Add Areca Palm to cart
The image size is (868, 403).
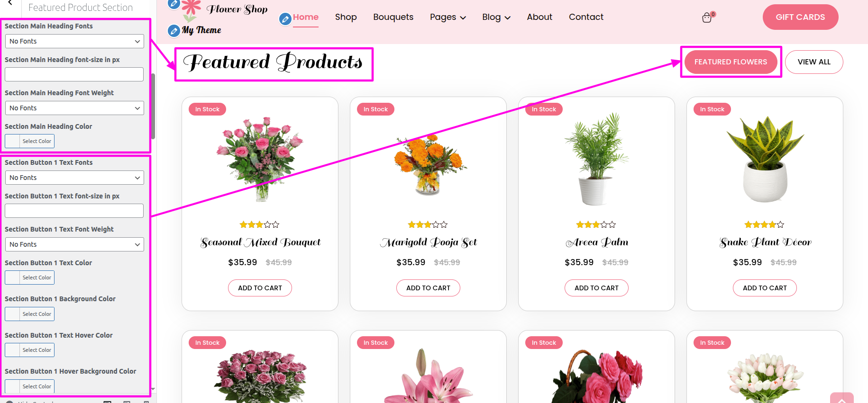[x=596, y=288]
